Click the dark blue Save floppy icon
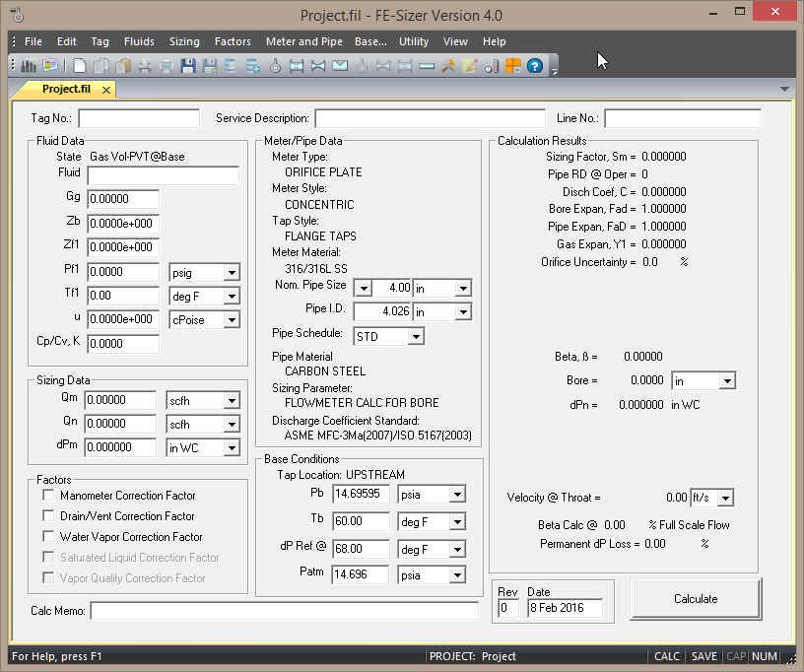 click(x=188, y=66)
